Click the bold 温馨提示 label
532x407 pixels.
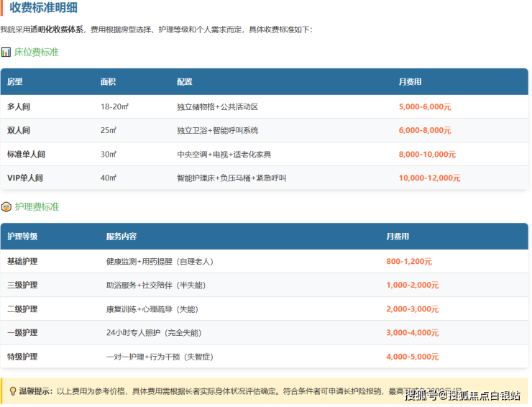[36, 391]
